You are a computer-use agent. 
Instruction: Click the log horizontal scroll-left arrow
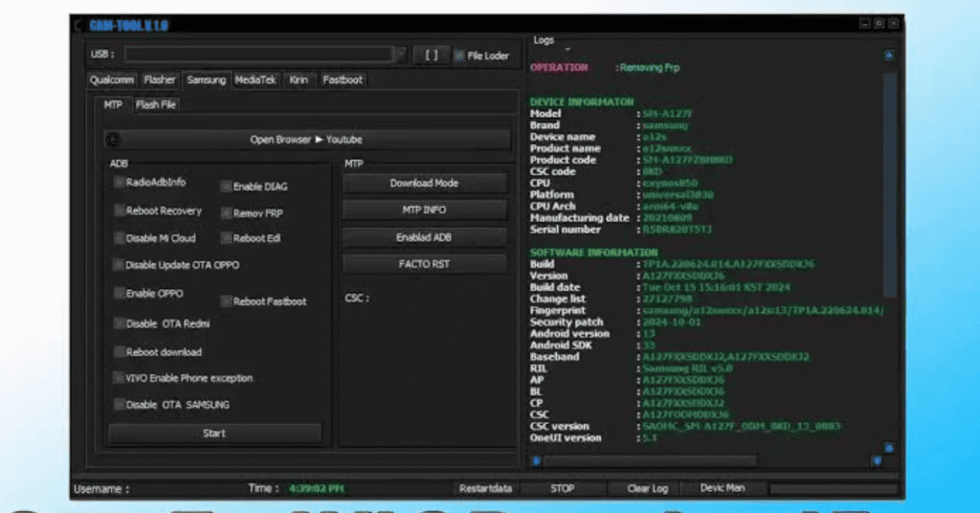point(536,461)
